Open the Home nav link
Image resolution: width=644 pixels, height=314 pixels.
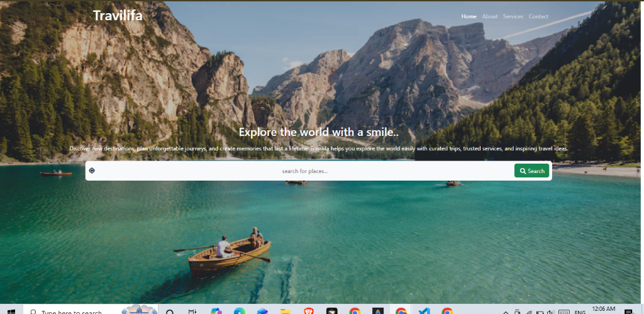point(469,16)
